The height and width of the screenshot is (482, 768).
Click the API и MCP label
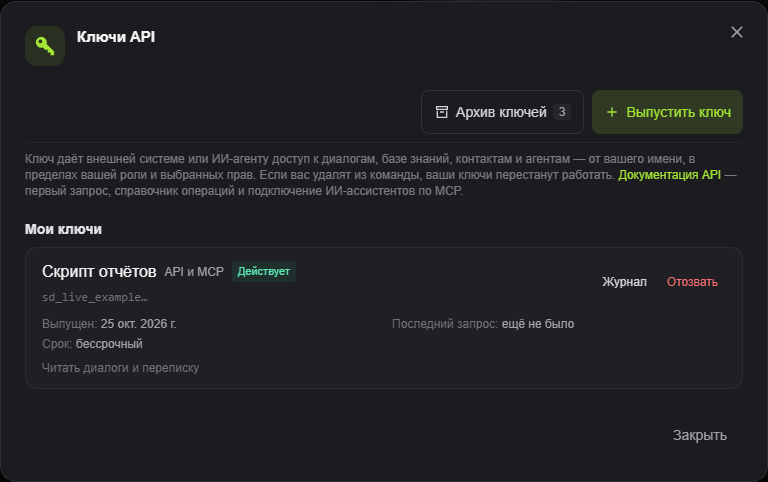pos(194,272)
